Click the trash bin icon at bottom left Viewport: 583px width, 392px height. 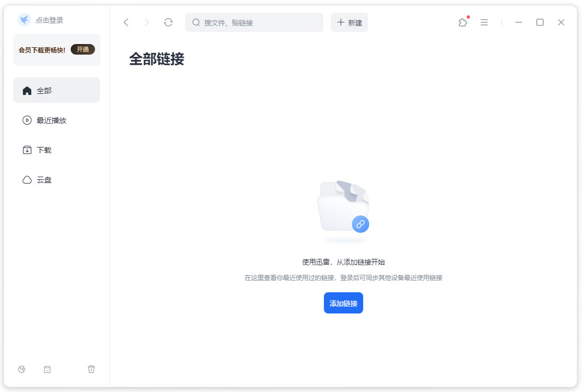[x=91, y=369]
